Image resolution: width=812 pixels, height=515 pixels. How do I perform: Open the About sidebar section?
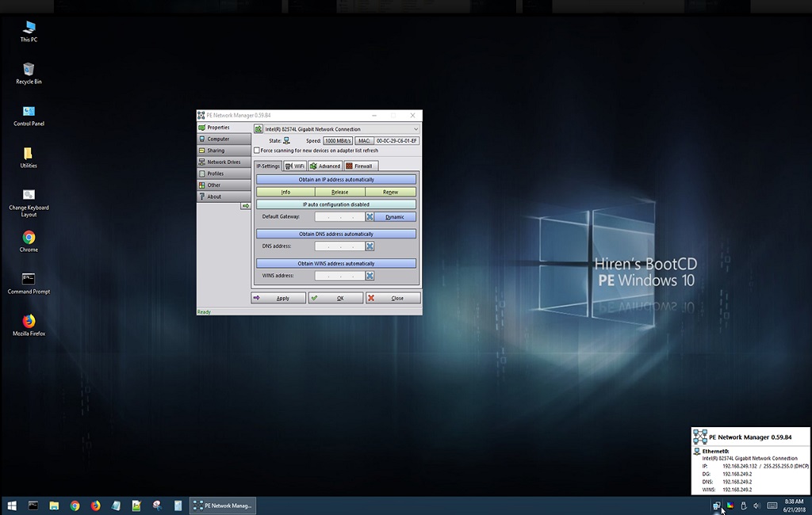tap(224, 196)
